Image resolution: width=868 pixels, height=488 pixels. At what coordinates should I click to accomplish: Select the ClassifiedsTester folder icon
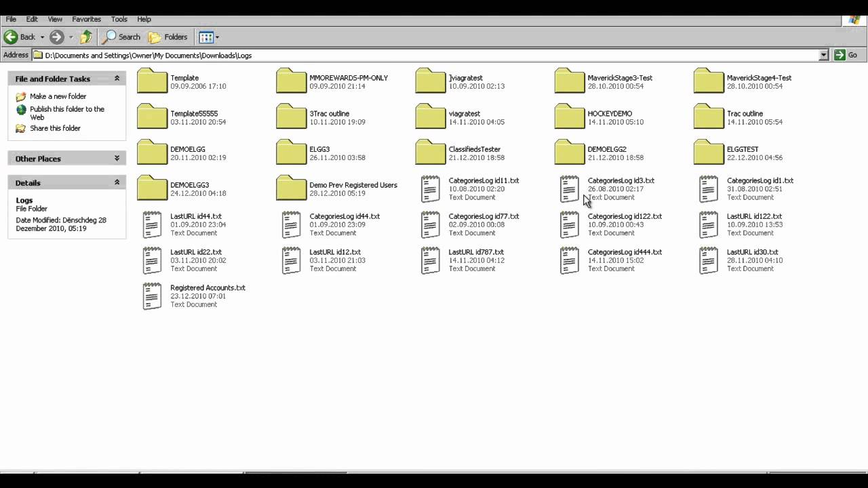click(x=430, y=152)
